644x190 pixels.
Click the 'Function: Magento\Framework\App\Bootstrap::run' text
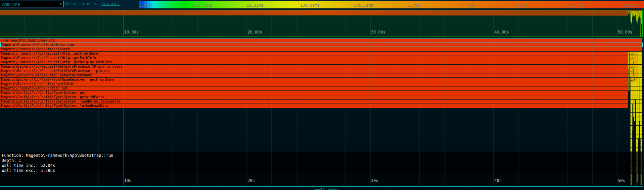tap(57, 155)
